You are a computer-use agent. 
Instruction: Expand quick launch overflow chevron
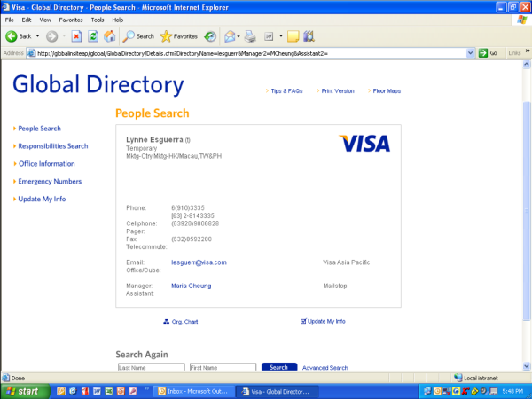[147, 388]
